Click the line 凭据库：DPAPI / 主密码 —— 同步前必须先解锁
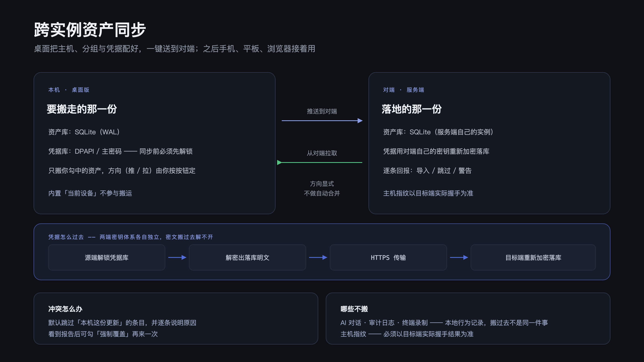Screen dimensions: 644x362 (x=120, y=151)
